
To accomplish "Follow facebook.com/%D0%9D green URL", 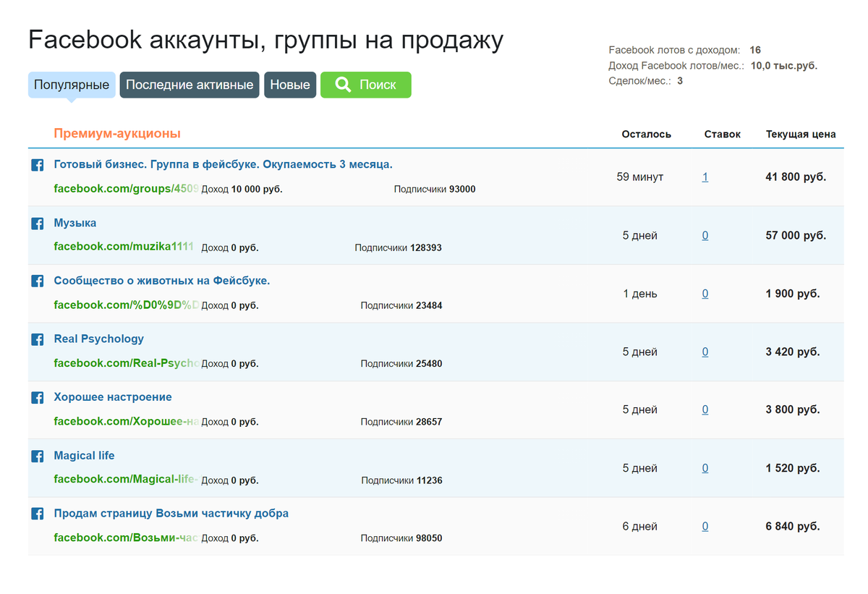I will (126, 305).
